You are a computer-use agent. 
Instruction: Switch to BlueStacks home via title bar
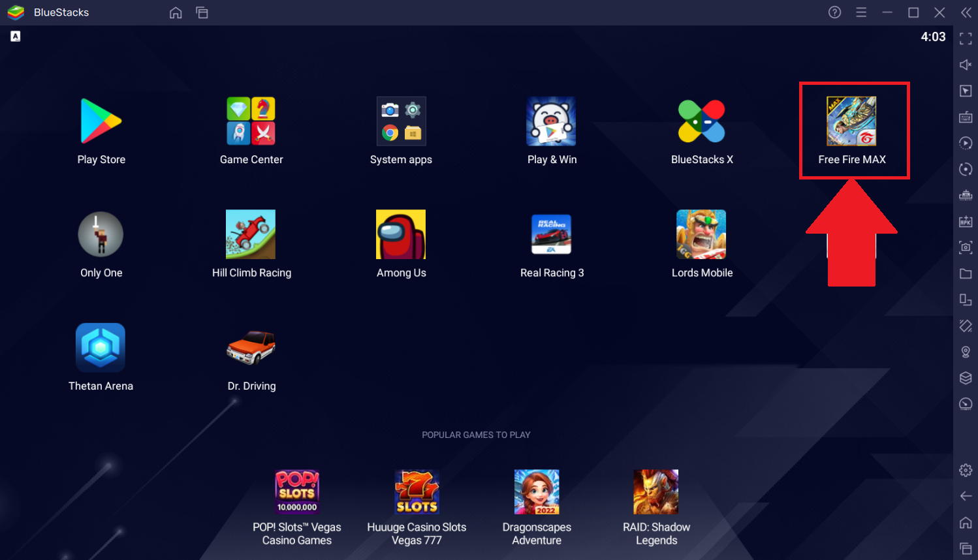175,12
